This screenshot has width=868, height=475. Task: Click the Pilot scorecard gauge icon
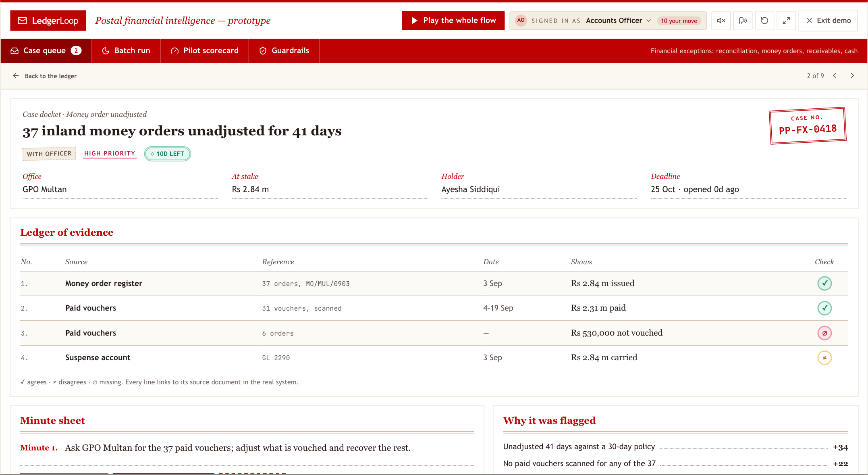(175, 51)
